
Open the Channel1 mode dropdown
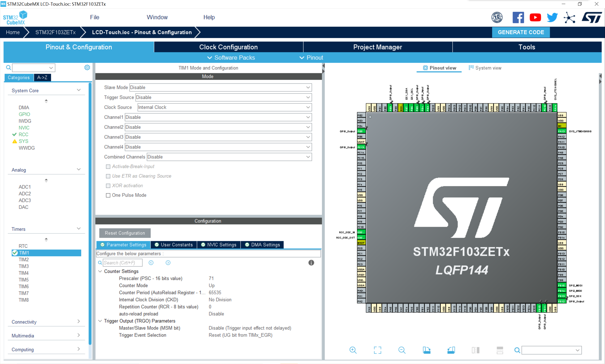point(218,117)
